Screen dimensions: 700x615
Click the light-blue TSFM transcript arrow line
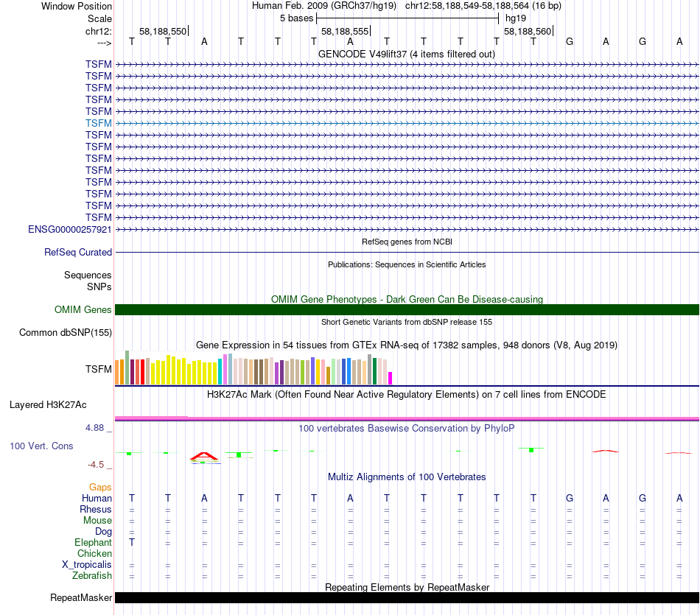[407, 123]
